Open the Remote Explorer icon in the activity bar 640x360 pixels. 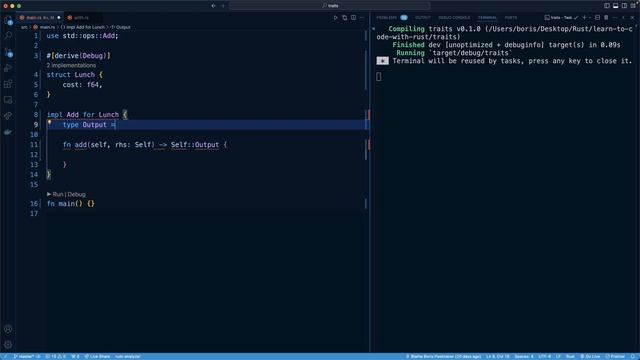8,100
